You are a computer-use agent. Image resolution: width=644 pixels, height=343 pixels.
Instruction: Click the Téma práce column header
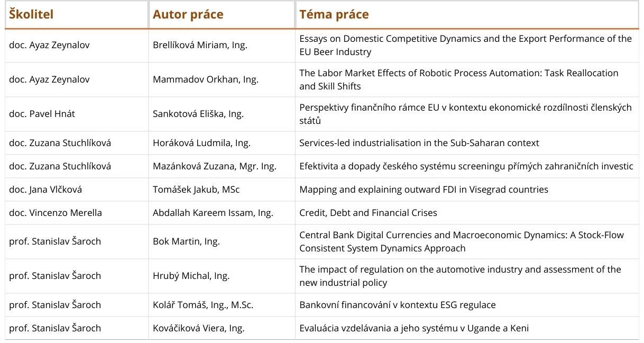[x=334, y=14]
